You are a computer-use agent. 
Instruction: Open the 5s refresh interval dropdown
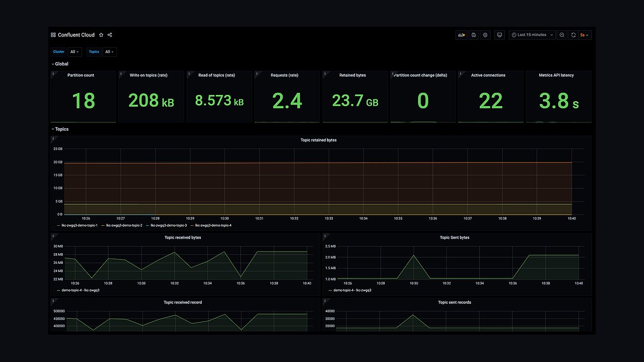584,35
